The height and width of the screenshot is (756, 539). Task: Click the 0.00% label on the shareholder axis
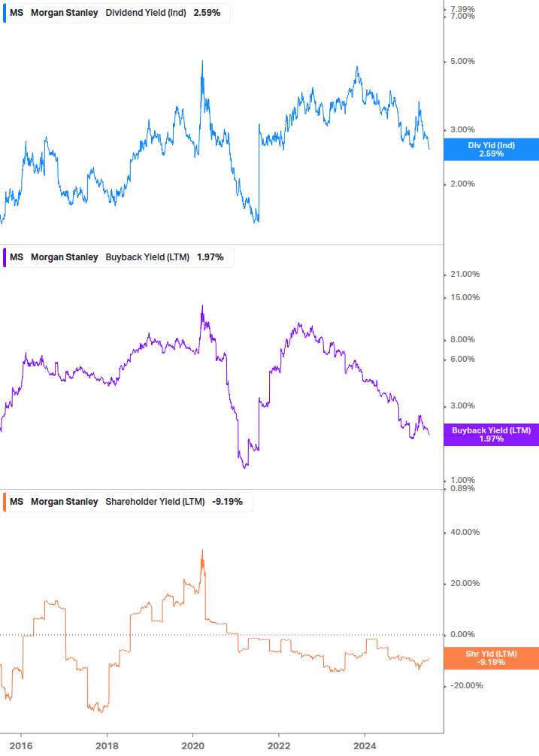tap(462, 634)
